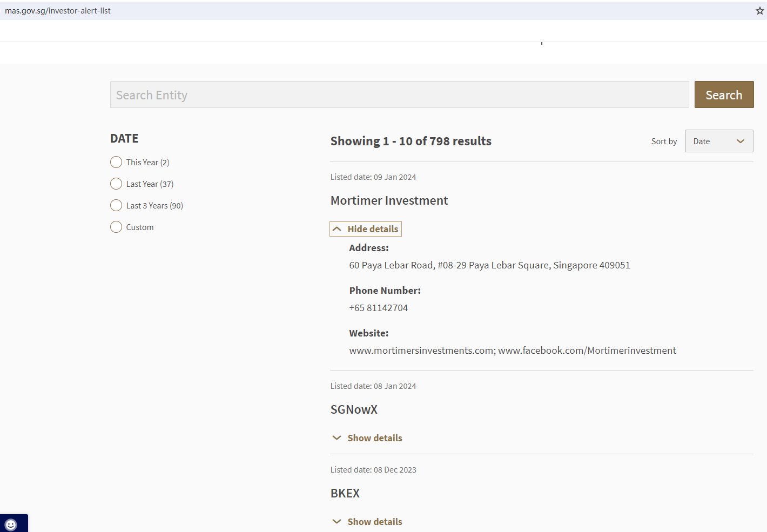Screen dimensions: 767x532
Task: Pick the Custom date range option
Action: click(116, 227)
